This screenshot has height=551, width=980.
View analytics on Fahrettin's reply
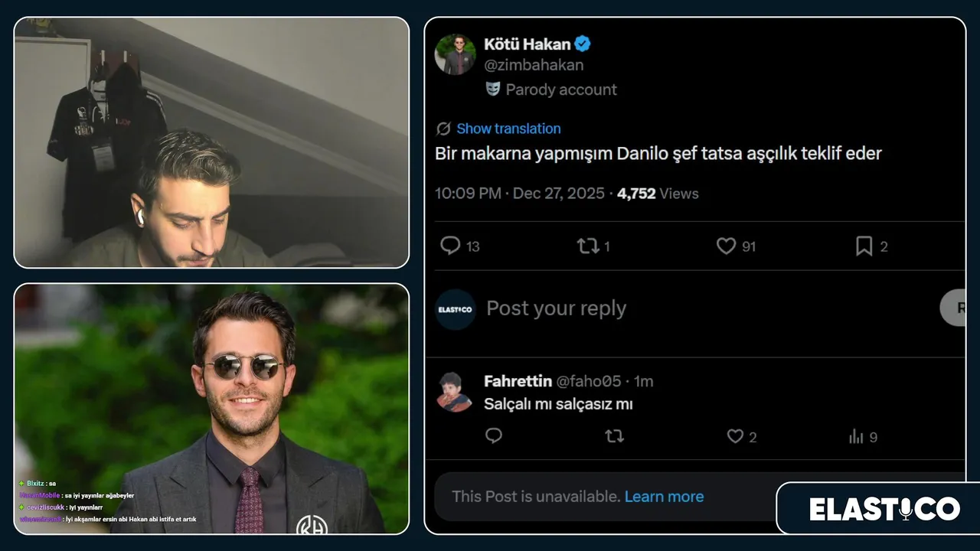coord(856,437)
